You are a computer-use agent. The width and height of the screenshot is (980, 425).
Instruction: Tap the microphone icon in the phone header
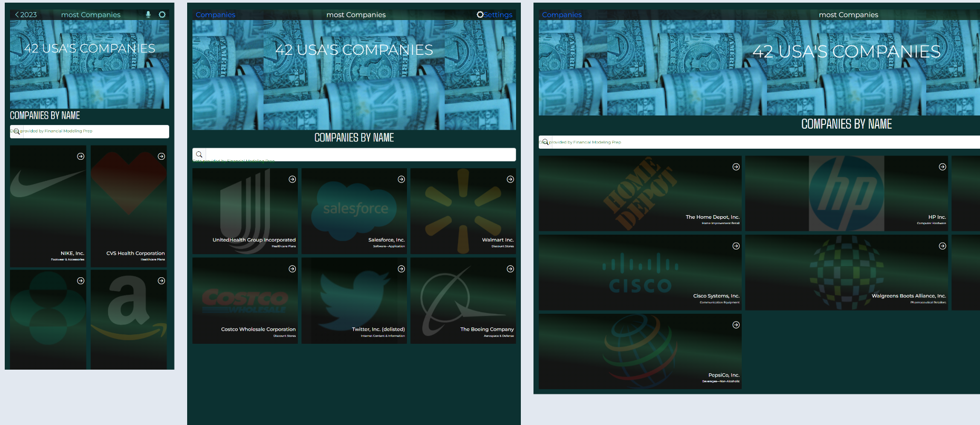(x=148, y=15)
